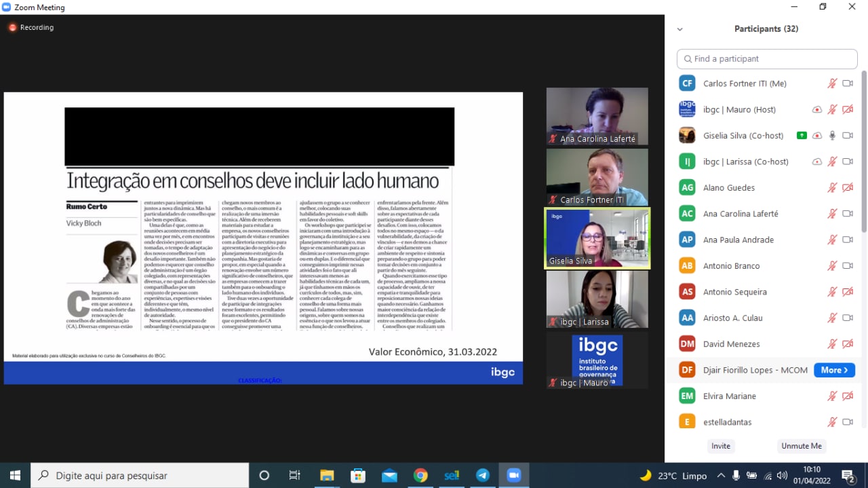The image size is (868, 488).
Task: Select Elvira Mariane in the participant list
Action: tap(729, 396)
